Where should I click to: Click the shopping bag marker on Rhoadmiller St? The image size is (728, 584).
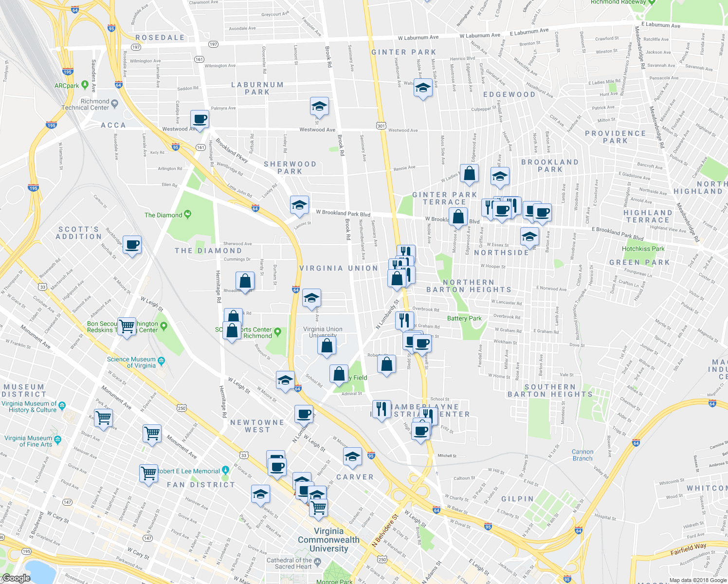point(245,282)
